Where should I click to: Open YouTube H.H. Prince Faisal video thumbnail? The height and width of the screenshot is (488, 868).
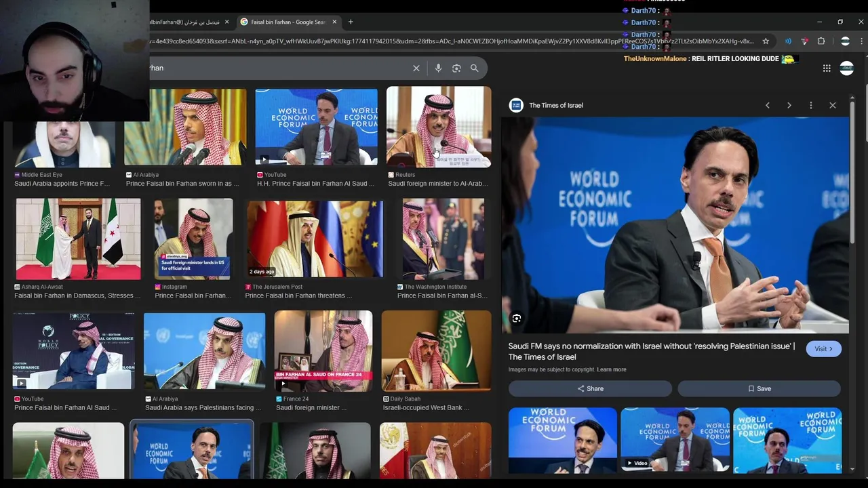(316, 127)
